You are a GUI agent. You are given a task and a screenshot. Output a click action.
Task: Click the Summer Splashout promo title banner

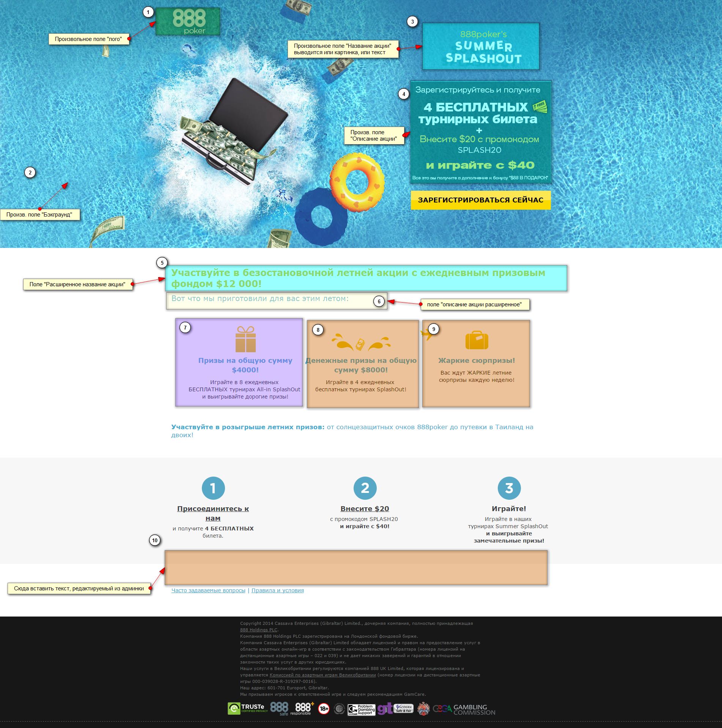tap(481, 46)
